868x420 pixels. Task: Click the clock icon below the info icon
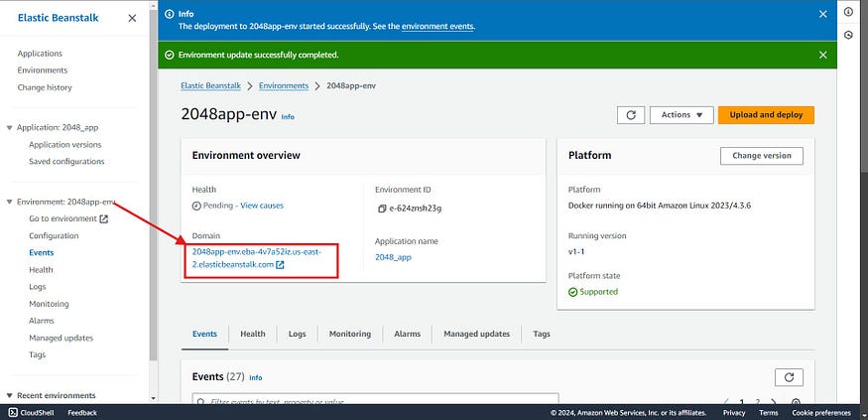(x=848, y=35)
